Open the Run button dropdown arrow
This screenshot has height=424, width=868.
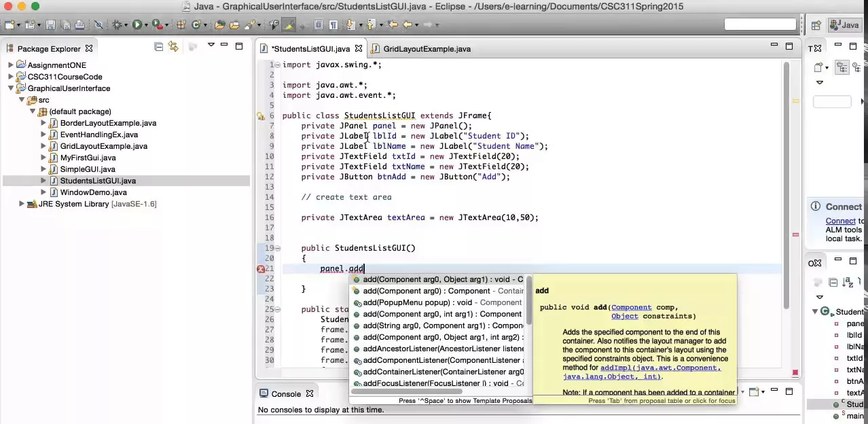click(x=146, y=25)
